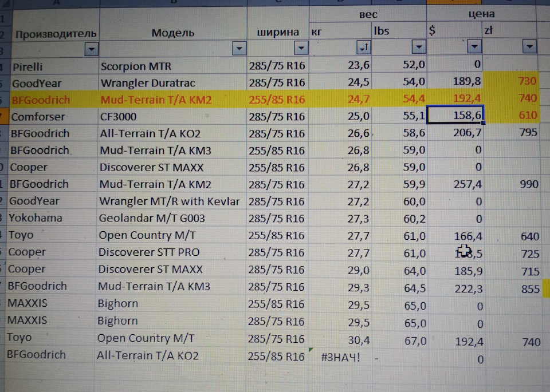The height and width of the screenshot is (392, 550).
Task: Select the 285/75 R16 cell in Pirelli row
Action: pyautogui.click(x=277, y=66)
